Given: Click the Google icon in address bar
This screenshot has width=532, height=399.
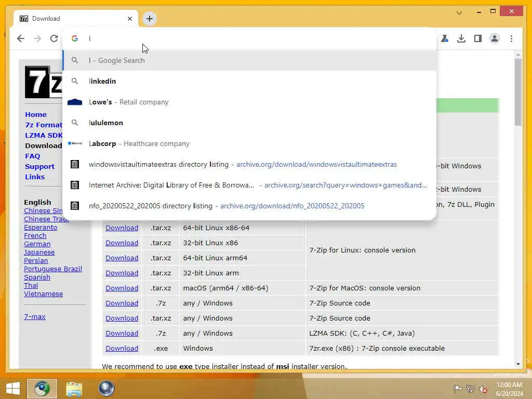Looking at the screenshot, I should point(75,38).
